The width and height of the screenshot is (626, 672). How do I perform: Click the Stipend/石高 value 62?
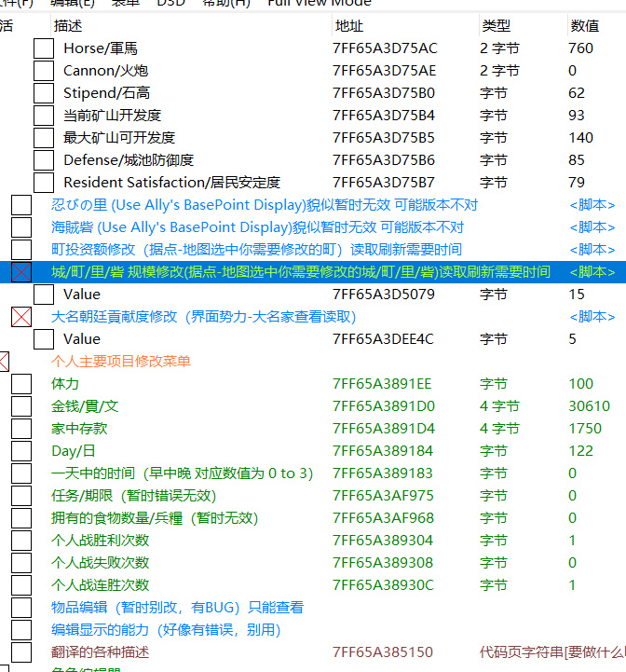point(577,93)
